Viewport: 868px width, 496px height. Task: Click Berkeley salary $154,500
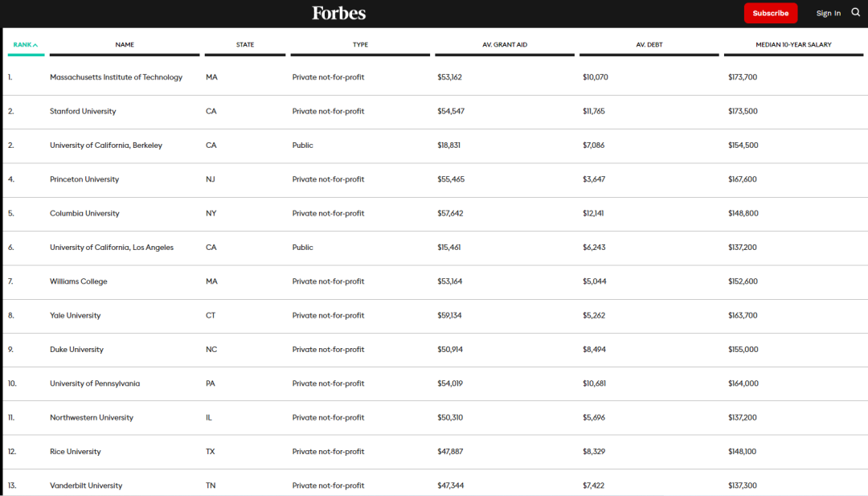pyautogui.click(x=743, y=145)
